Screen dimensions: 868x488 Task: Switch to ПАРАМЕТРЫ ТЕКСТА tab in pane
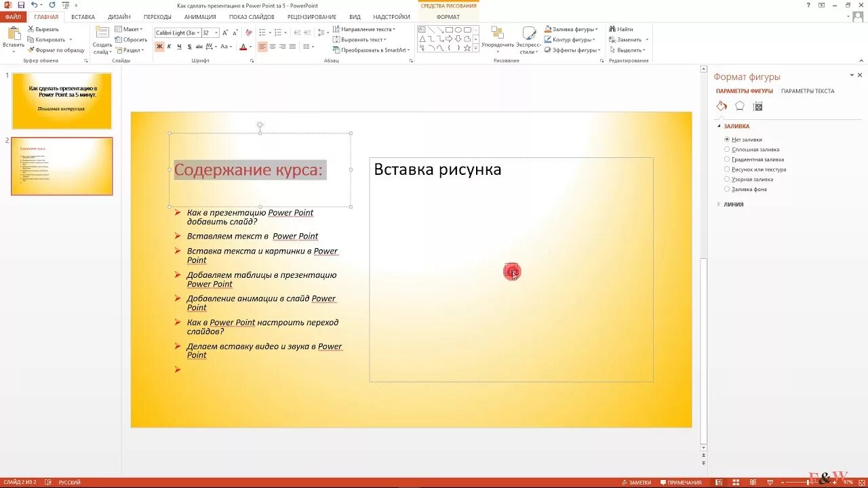click(x=808, y=91)
